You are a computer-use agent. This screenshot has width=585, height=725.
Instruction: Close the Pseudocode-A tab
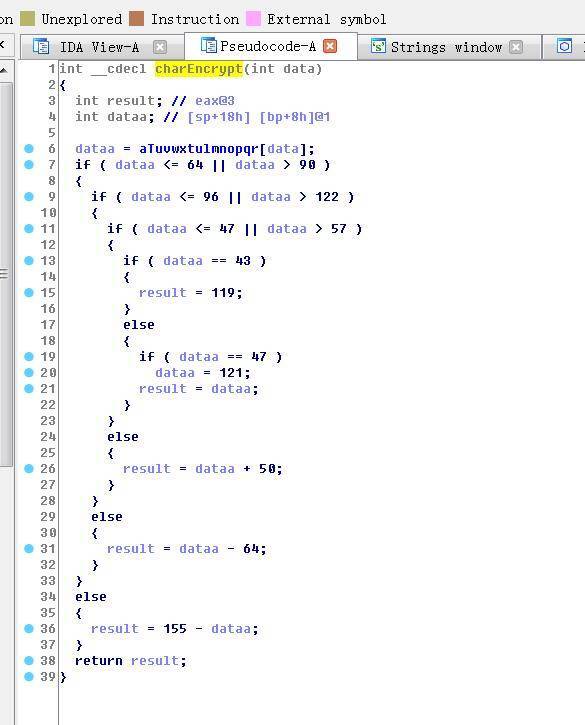330,46
